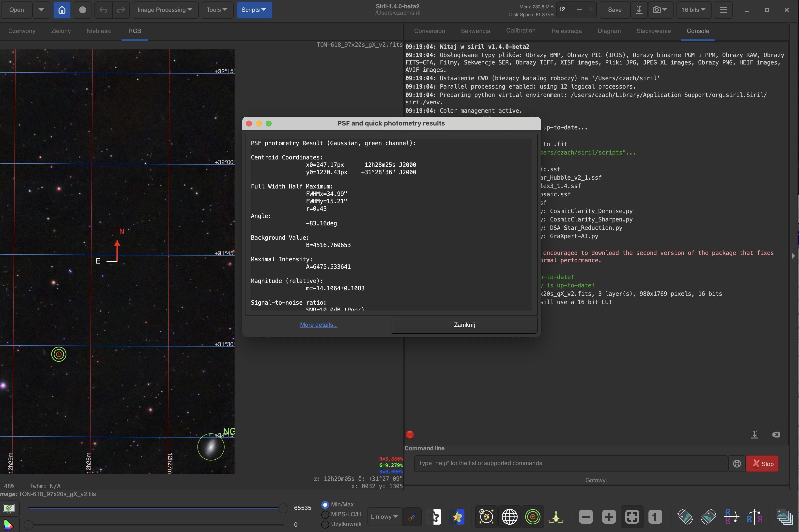Open the More details... link
The image size is (799, 532).
click(x=319, y=325)
